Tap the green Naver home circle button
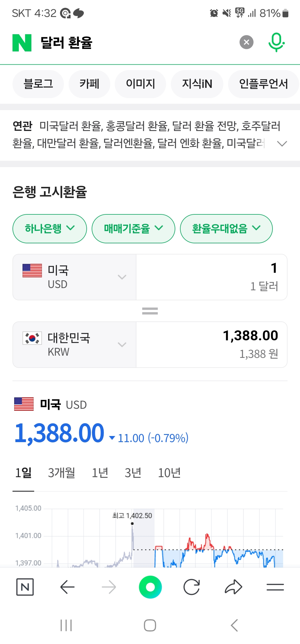 click(150, 587)
